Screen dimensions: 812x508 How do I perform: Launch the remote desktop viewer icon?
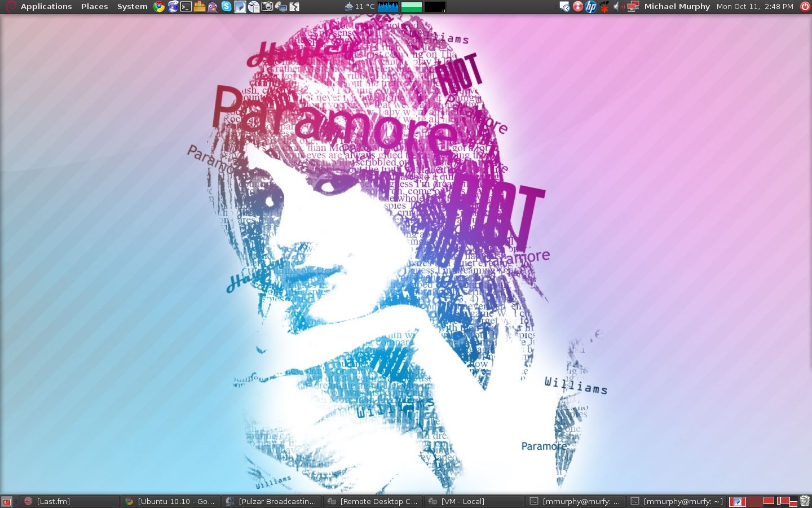(281, 7)
